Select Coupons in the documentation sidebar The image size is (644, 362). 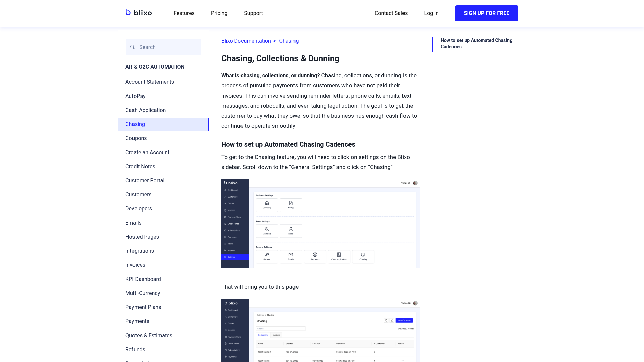pyautogui.click(x=136, y=138)
